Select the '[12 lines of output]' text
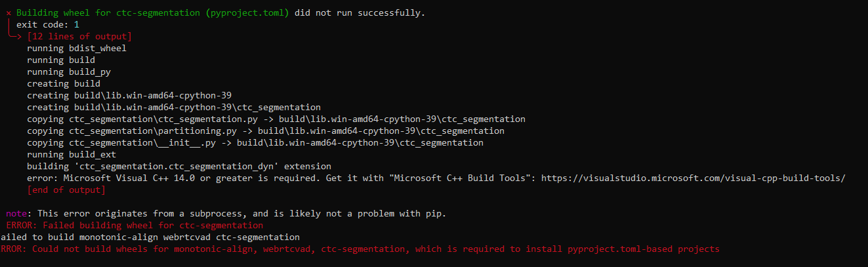The width and height of the screenshot is (868, 267). [79, 36]
